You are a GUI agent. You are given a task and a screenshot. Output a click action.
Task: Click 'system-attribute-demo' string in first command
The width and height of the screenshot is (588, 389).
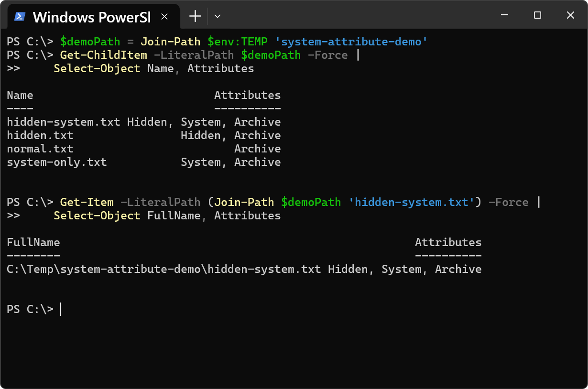[351, 42]
